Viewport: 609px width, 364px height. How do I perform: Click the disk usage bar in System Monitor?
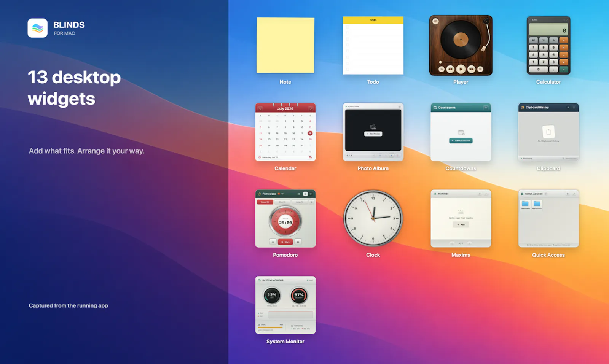[x=271, y=327]
